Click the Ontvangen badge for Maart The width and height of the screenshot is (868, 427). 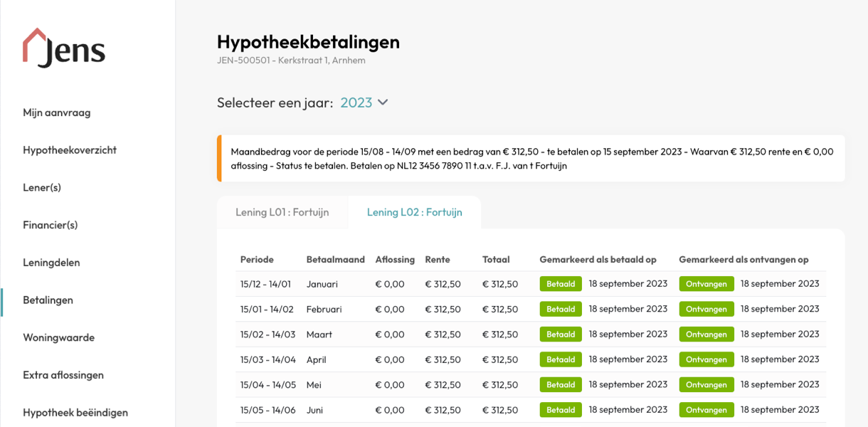(x=706, y=334)
